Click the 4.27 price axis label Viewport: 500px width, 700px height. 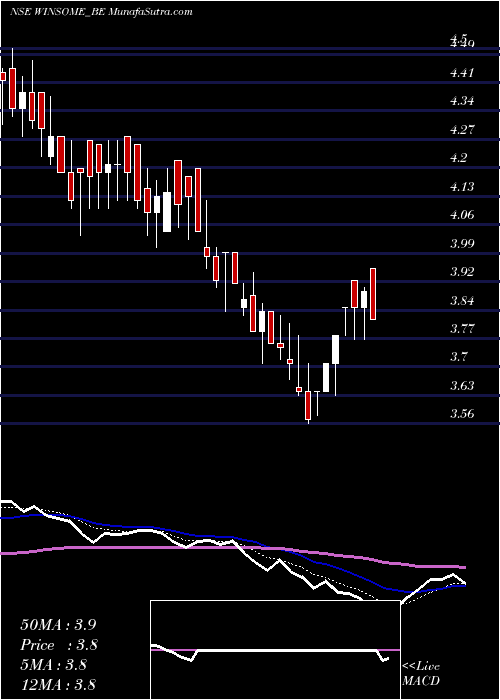(462, 130)
